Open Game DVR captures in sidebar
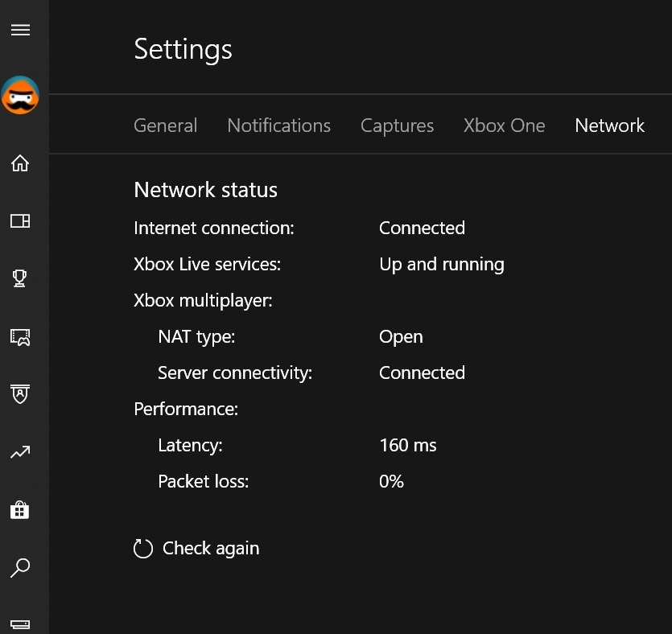Image resolution: width=672 pixels, height=634 pixels. tap(20, 336)
